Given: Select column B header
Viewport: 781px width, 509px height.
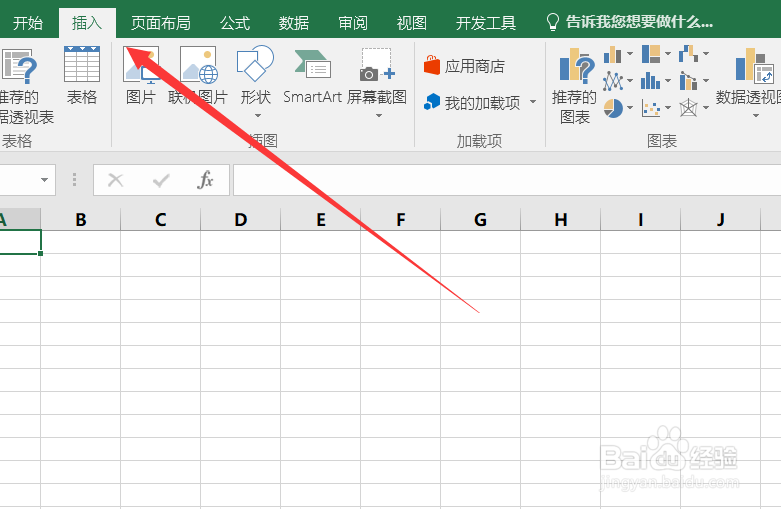Looking at the screenshot, I should coord(81,220).
